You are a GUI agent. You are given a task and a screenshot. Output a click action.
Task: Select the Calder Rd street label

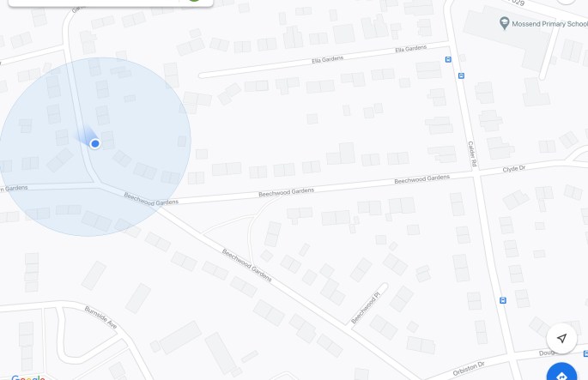pos(472,154)
